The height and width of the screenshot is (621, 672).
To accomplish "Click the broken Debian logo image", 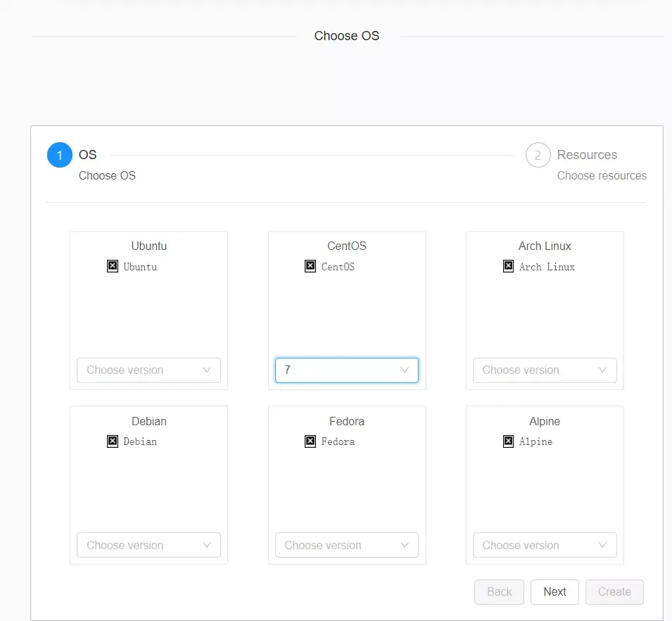I will (x=113, y=441).
